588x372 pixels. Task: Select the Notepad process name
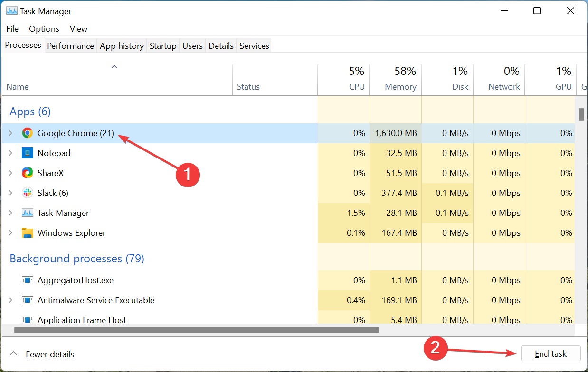[x=54, y=153]
